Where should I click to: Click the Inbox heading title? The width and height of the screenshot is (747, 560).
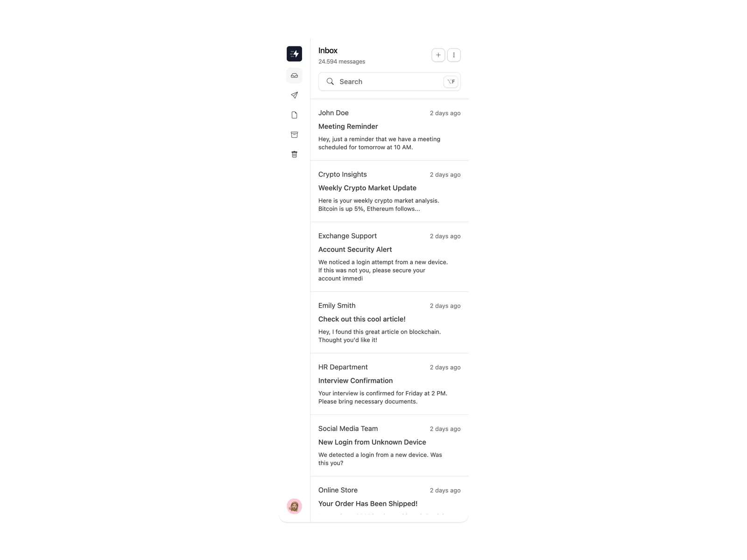point(328,50)
